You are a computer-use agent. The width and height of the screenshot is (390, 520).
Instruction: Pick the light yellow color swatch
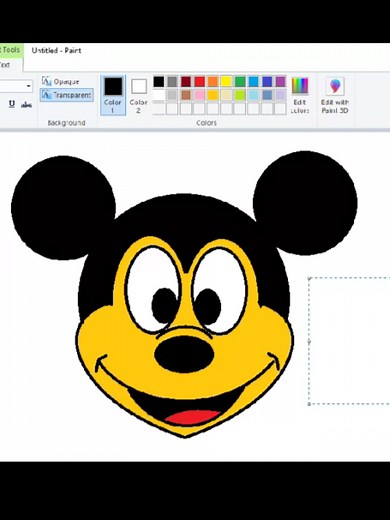[226, 95]
